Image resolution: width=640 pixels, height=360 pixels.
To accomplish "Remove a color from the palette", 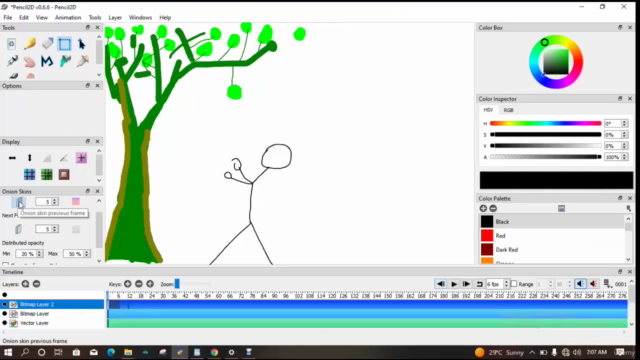I will pos(493,209).
